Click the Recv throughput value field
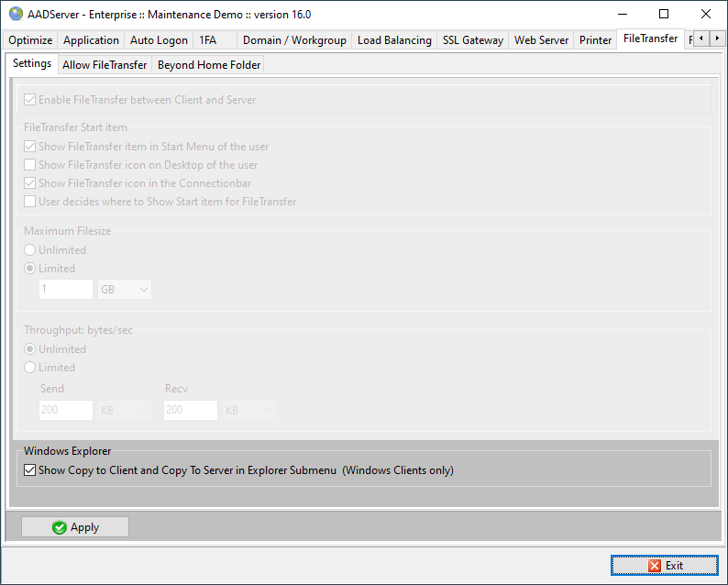The image size is (728, 585). pos(190,411)
